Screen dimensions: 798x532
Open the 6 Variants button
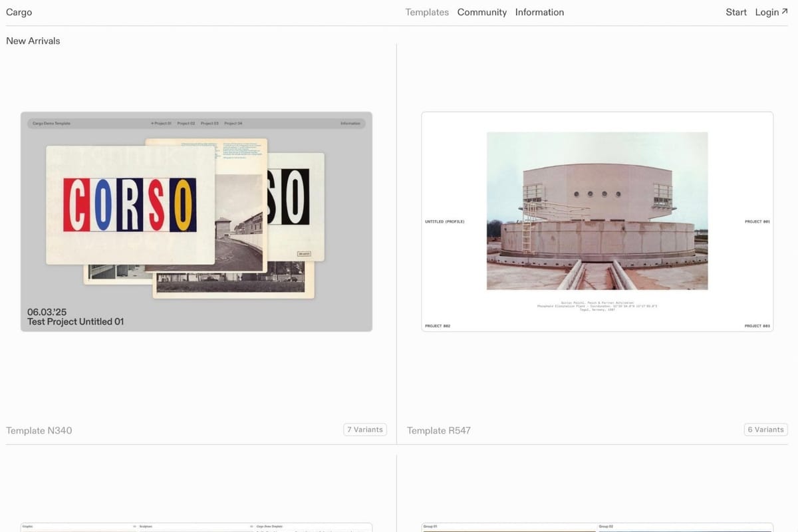(765, 430)
